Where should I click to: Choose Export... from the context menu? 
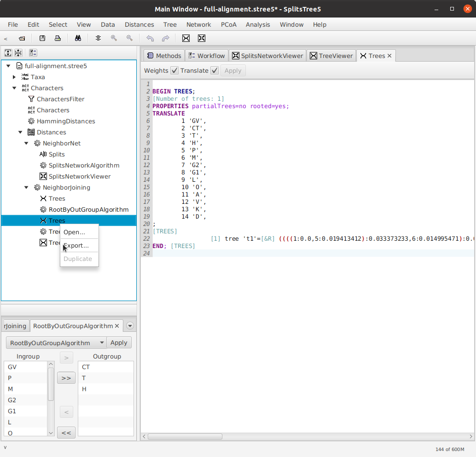(76, 245)
